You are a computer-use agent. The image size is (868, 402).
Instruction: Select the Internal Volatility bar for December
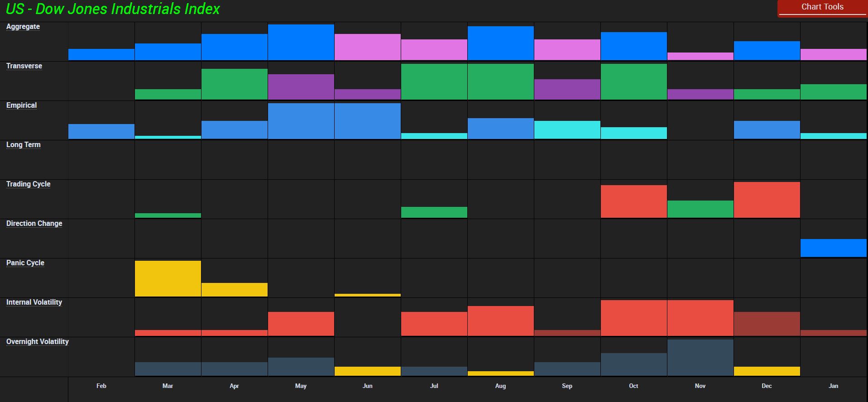coord(767,324)
